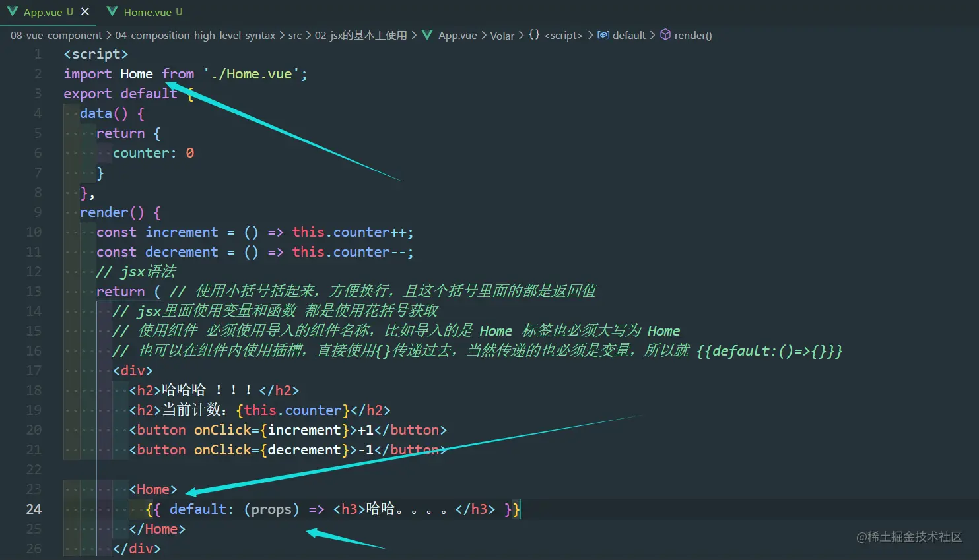Click line number 17 in gutter
Viewport: 979px width, 560px height.
click(x=34, y=371)
